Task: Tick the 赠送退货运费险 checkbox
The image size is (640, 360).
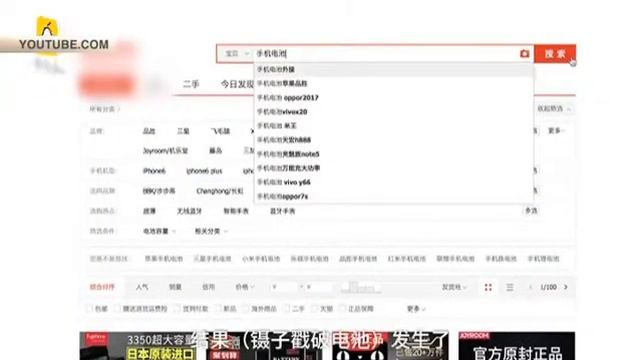Action: pos(117,309)
